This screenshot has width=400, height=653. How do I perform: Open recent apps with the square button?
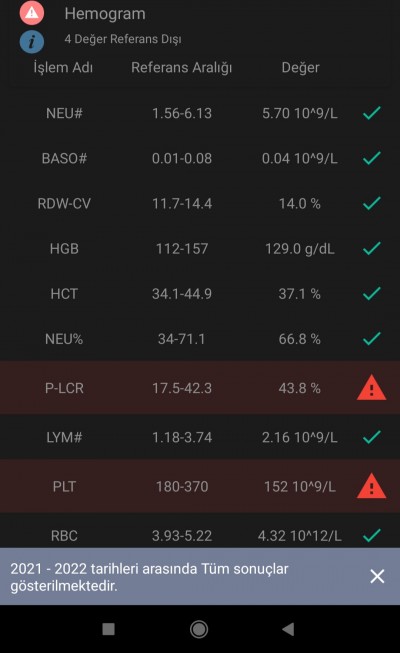(x=108, y=629)
